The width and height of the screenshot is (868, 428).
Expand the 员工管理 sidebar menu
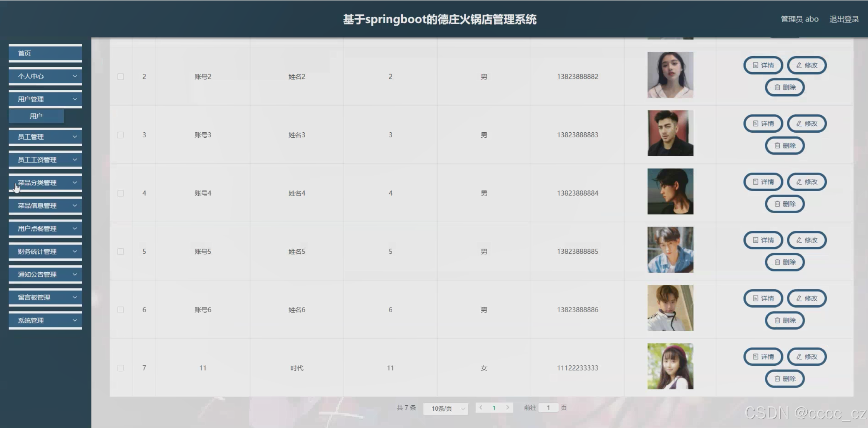45,137
